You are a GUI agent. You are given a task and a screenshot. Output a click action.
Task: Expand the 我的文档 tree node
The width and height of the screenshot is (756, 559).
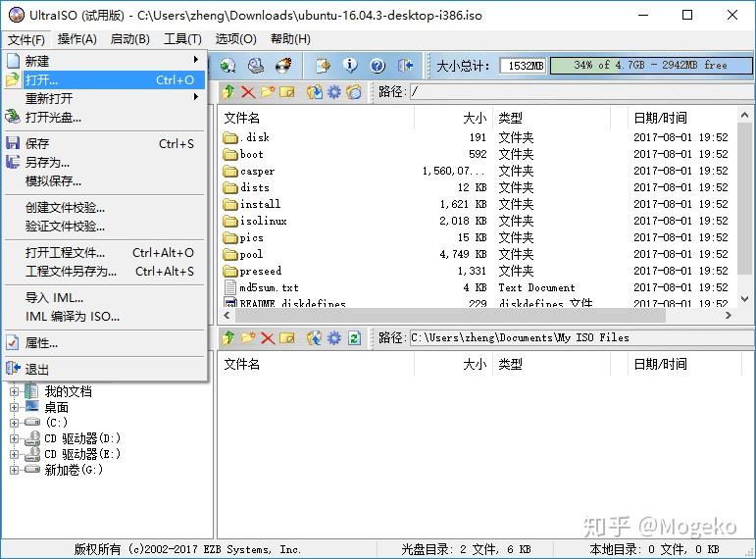point(14,391)
